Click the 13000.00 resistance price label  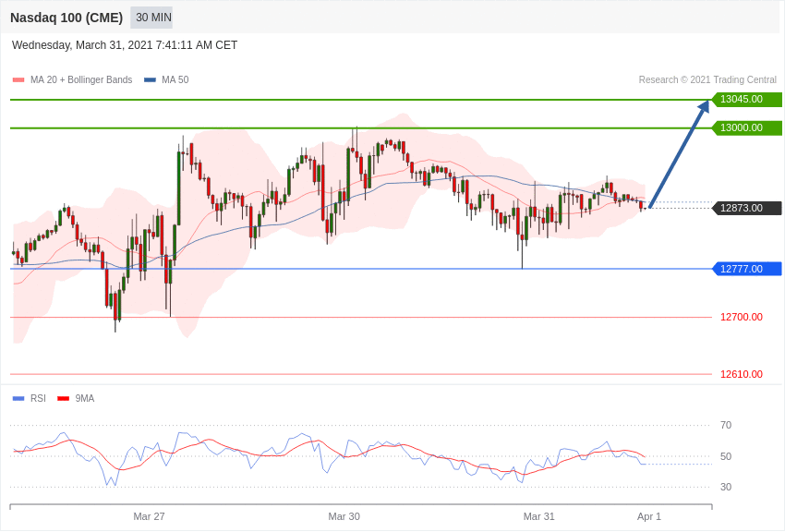tap(746, 127)
